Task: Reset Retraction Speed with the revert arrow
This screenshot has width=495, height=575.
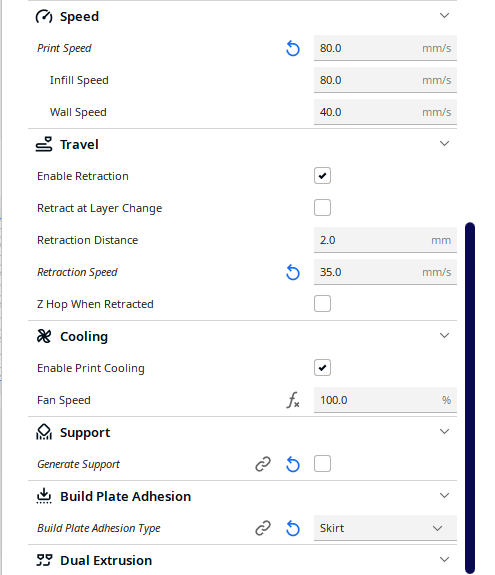Action: tap(293, 272)
